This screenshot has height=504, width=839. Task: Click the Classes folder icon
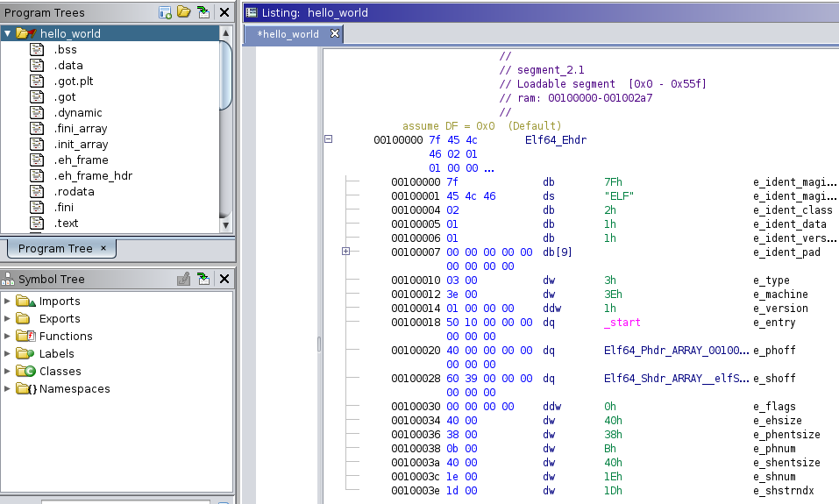[x=25, y=371]
